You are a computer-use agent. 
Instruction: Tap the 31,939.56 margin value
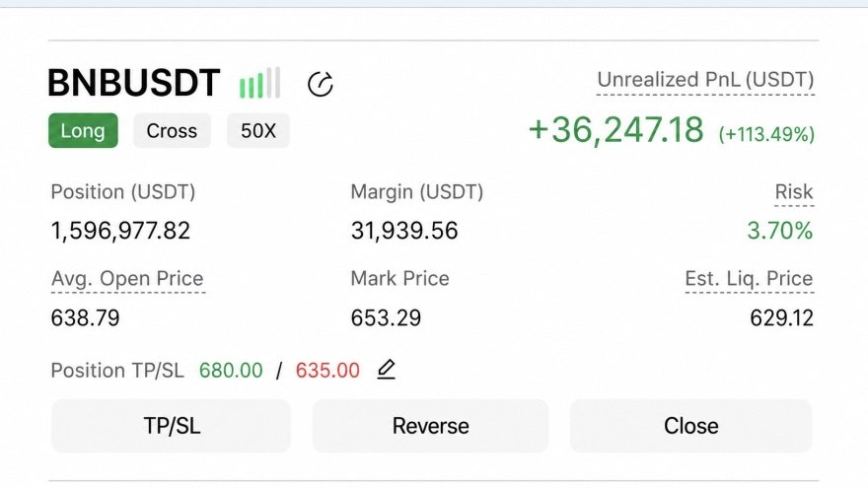point(404,231)
